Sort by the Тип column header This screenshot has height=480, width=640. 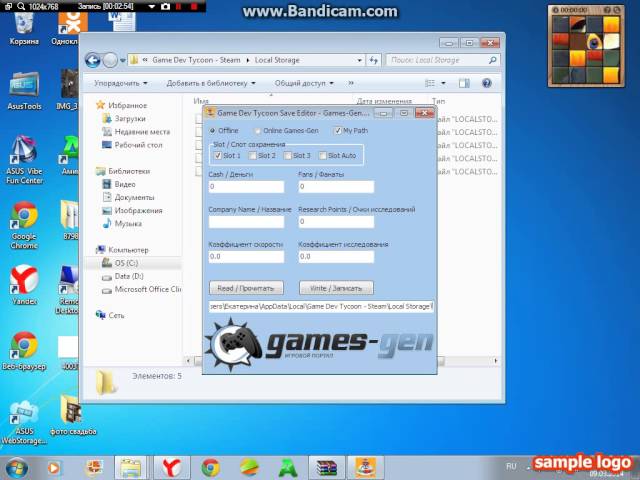[x=438, y=101]
